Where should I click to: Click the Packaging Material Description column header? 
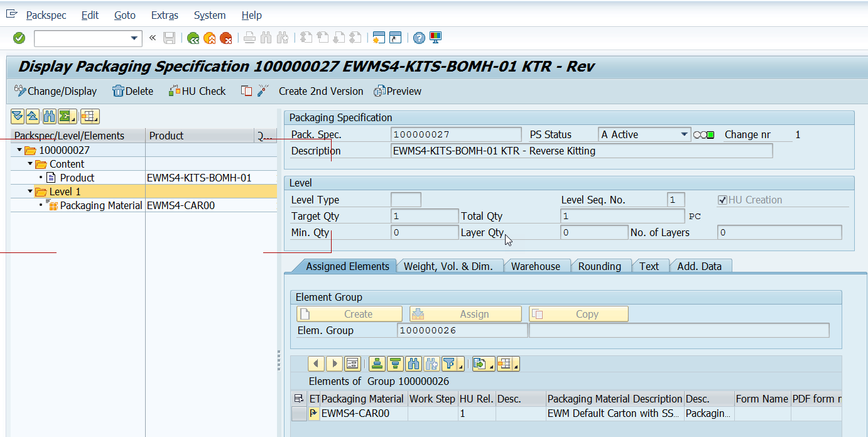[x=615, y=399]
